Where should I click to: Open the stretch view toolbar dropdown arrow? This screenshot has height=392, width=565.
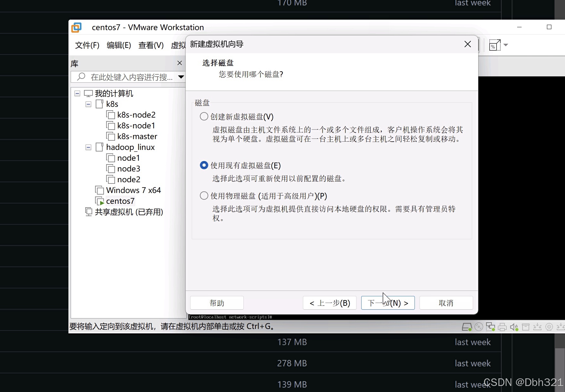[x=506, y=45]
